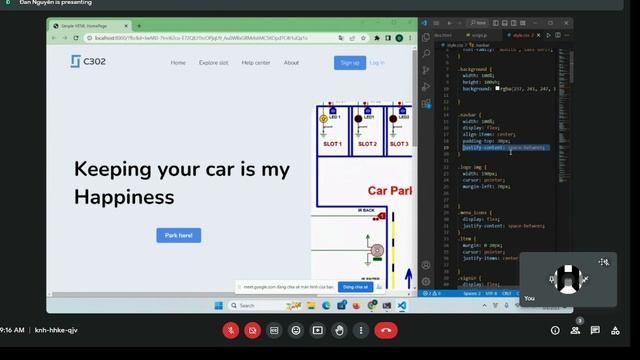The image size is (640, 360).
Task: Open Meet more options menu
Action: [x=361, y=330]
